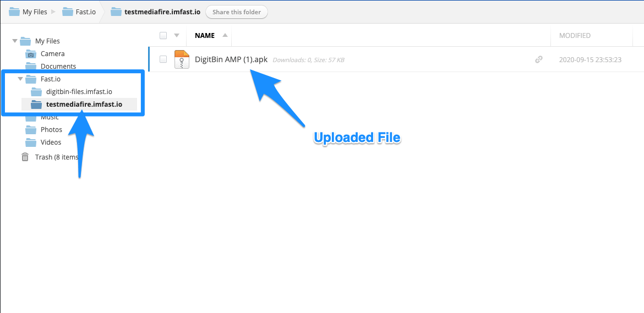This screenshot has width=644, height=313.
Task: Open Documents folder in sidebar
Action: (x=58, y=66)
